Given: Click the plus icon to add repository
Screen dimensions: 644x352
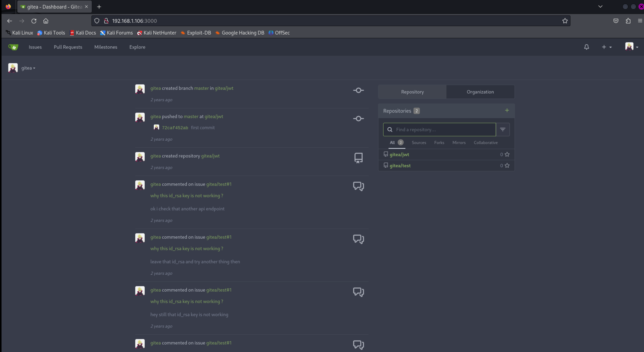Looking at the screenshot, I should click(507, 110).
